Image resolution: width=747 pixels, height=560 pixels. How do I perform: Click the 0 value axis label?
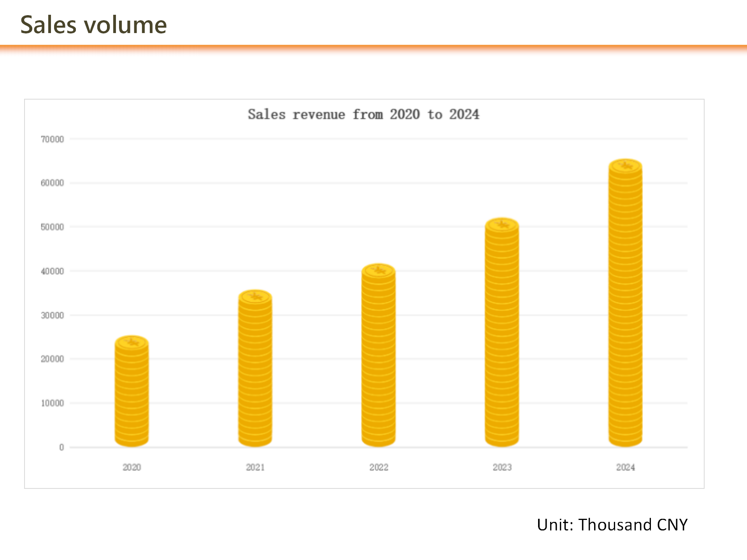(x=61, y=447)
